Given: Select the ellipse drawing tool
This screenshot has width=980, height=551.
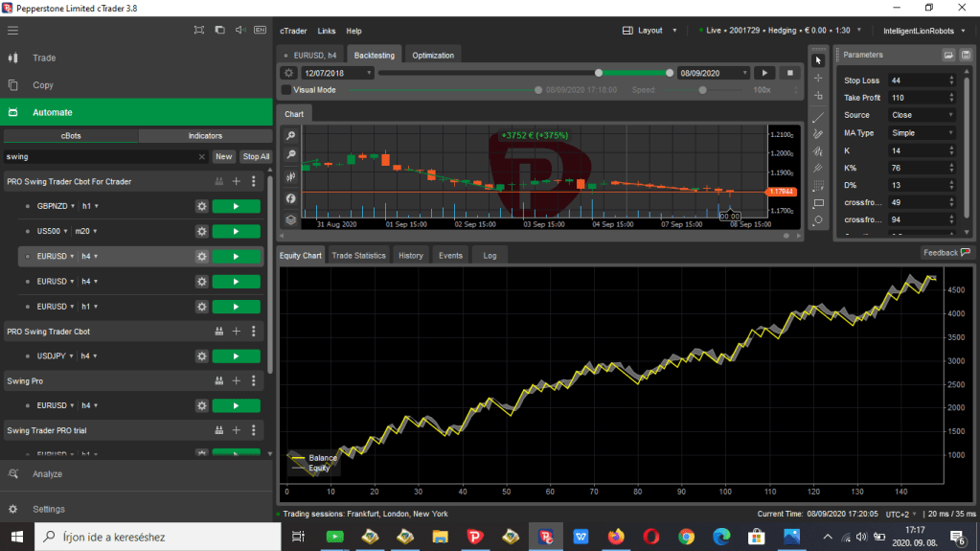Looking at the screenshot, I should click(817, 220).
